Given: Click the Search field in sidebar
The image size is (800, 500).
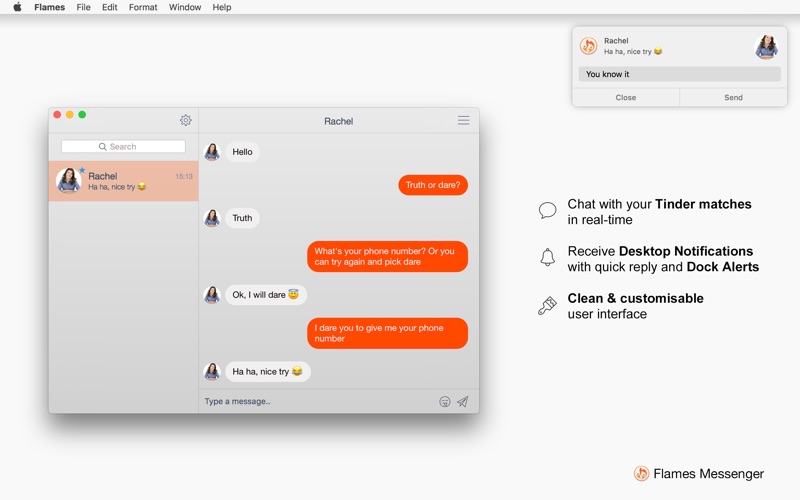Looking at the screenshot, I should click(123, 146).
